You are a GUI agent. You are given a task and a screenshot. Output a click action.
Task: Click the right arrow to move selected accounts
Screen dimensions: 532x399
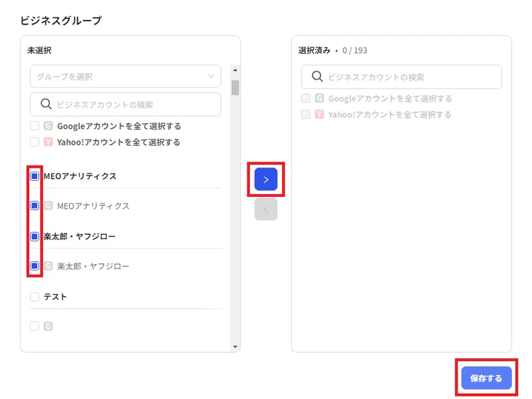tap(265, 179)
